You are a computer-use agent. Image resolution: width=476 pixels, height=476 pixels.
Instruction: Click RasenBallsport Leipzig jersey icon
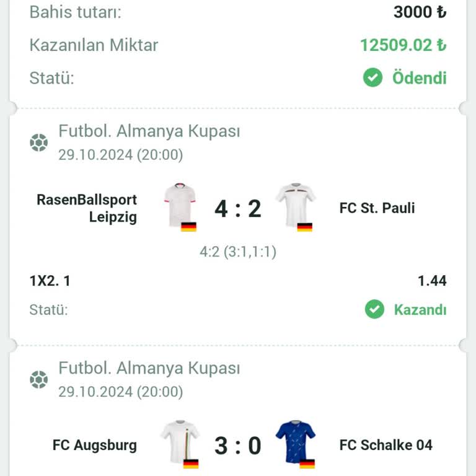[180, 205]
